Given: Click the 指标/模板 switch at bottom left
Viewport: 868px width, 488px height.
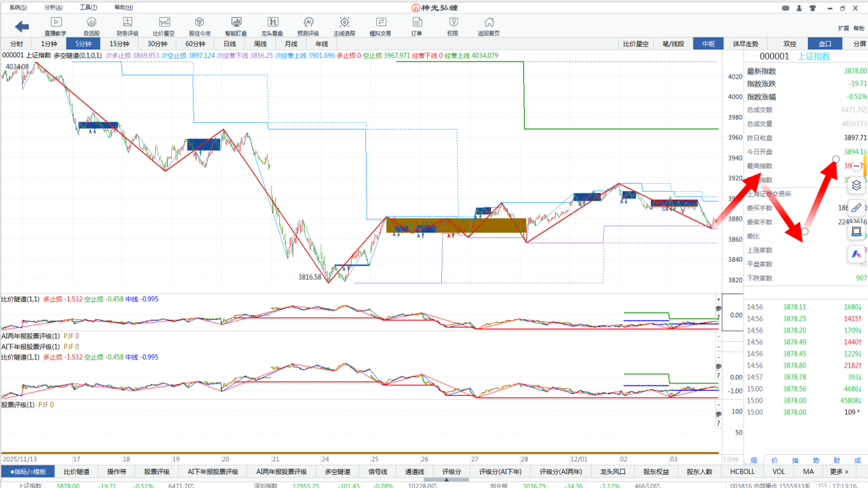Looking at the screenshot, I should tap(28, 472).
